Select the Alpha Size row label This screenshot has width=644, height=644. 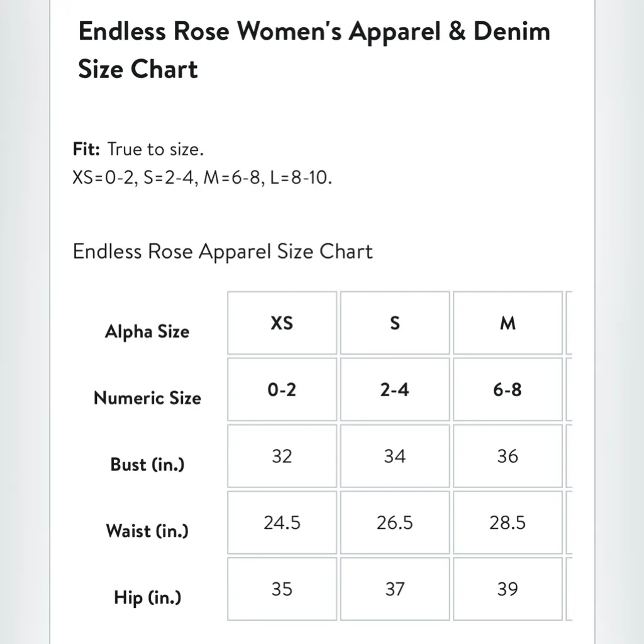147,331
